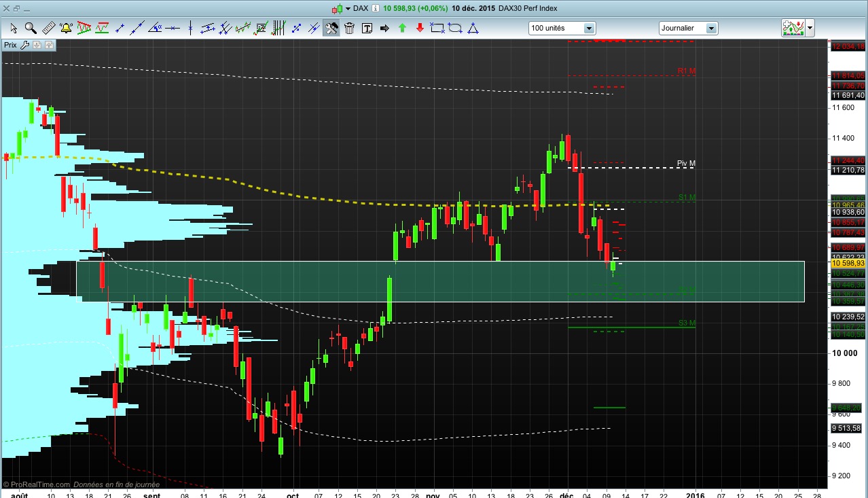Viewport: 868px width, 498px height.
Task: Draw a vertical line
Action: pyautogui.click(x=190, y=28)
